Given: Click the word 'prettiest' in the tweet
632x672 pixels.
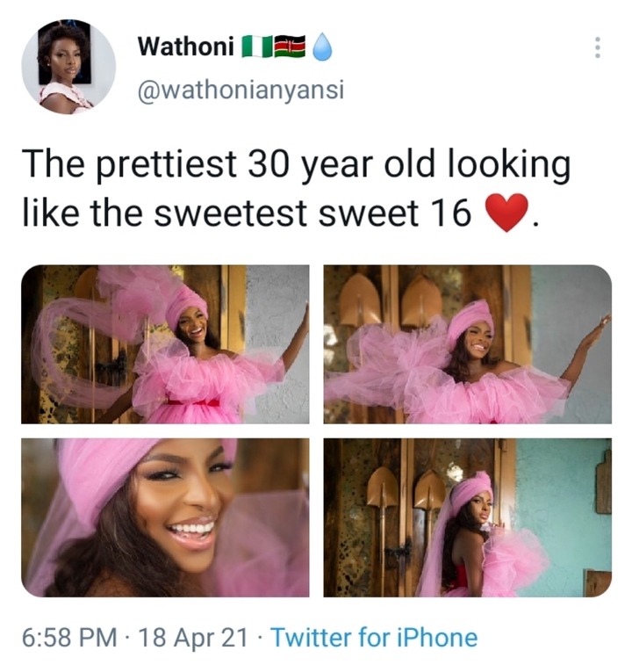Looking at the screenshot, I should [x=167, y=165].
